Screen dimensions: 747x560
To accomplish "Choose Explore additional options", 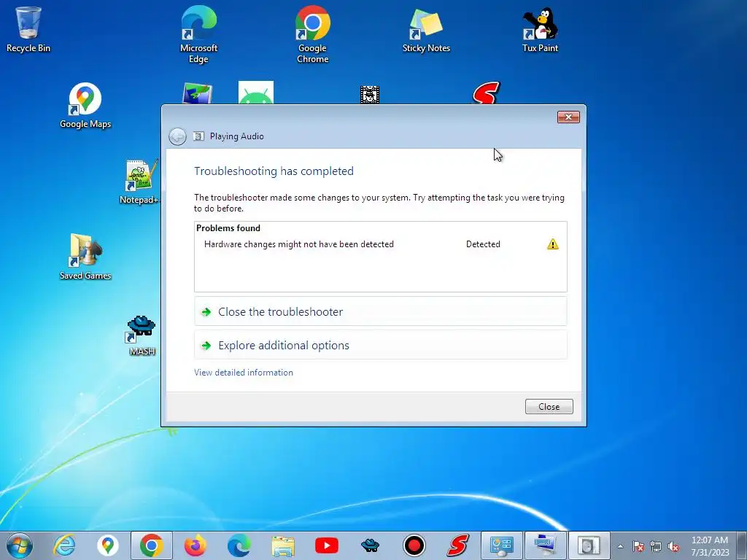I will (380, 345).
